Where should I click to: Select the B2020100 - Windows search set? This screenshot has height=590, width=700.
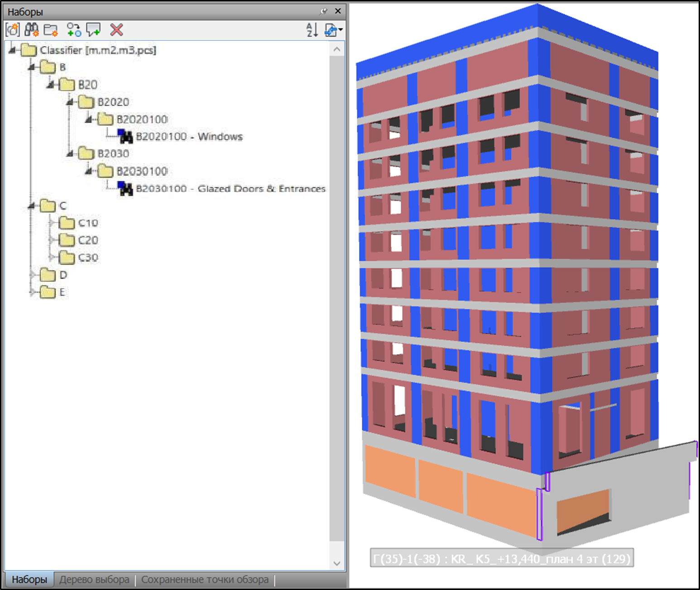click(x=189, y=136)
